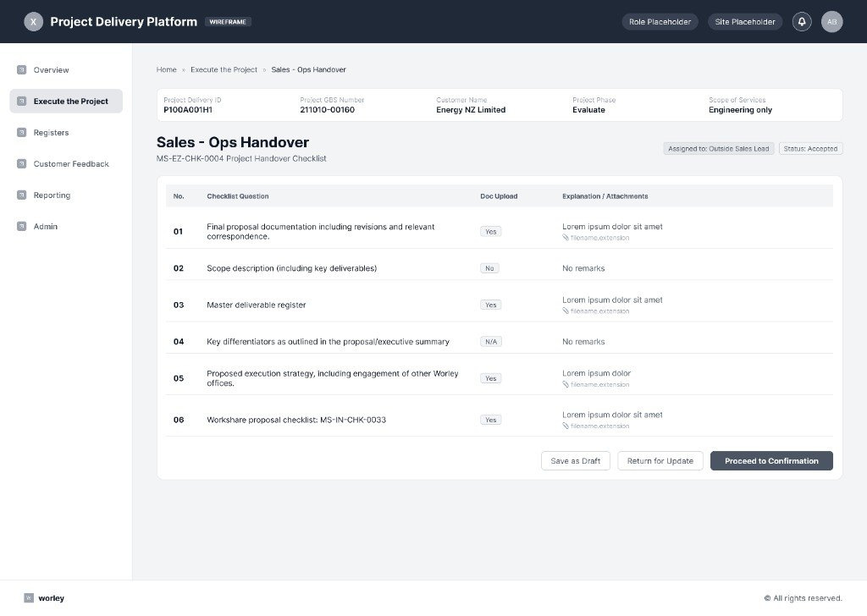The width and height of the screenshot is (867, 616).
Task: Click scope value Engineering only
Action: [740, 110]
